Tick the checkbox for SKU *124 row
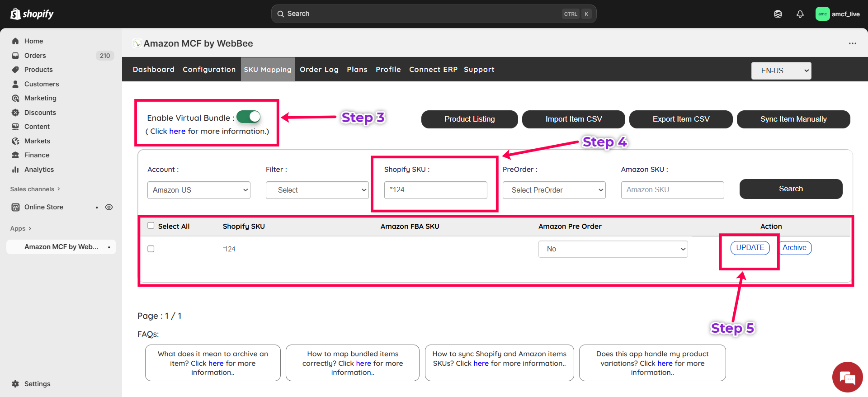 151,249
